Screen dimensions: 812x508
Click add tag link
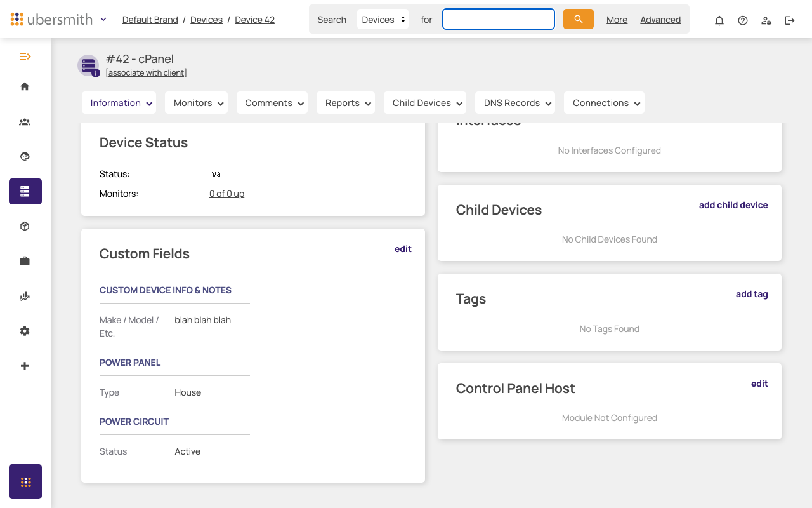(752, 294)
